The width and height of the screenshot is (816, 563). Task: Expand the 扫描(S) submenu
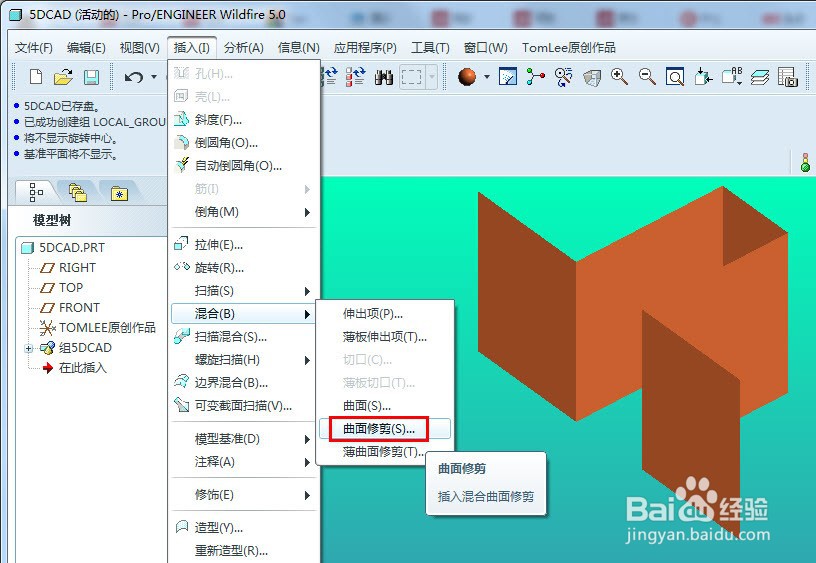click(244, 291)
